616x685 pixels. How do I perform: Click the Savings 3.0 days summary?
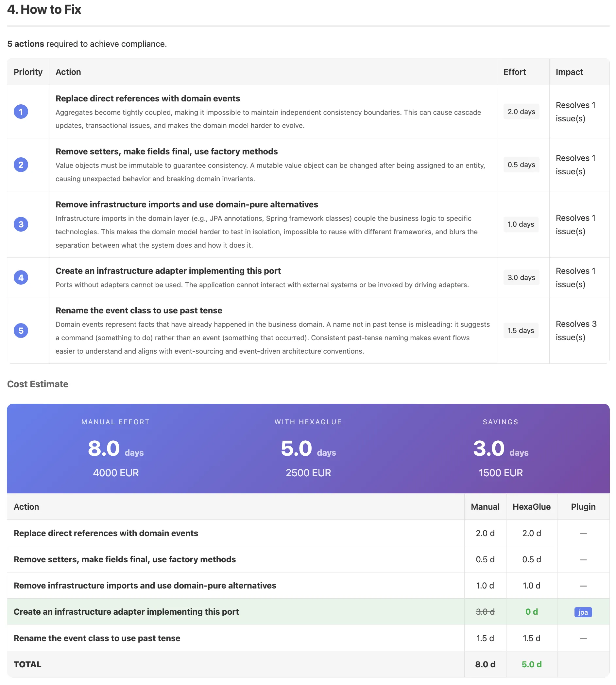click(500, 449)
